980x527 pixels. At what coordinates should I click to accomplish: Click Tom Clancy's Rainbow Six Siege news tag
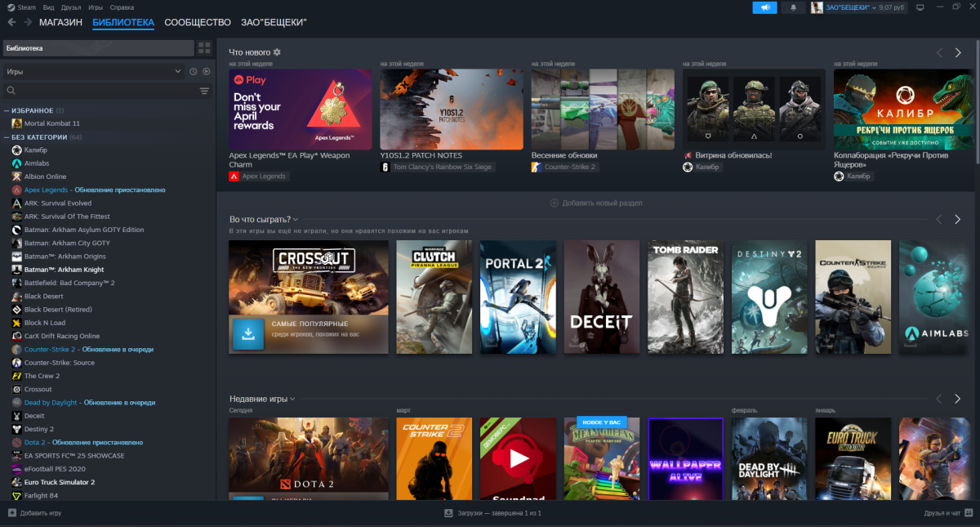(x=437, y=167)
